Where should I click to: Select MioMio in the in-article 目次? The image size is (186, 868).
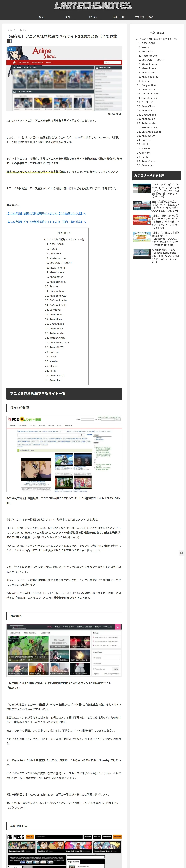point(54,361)
